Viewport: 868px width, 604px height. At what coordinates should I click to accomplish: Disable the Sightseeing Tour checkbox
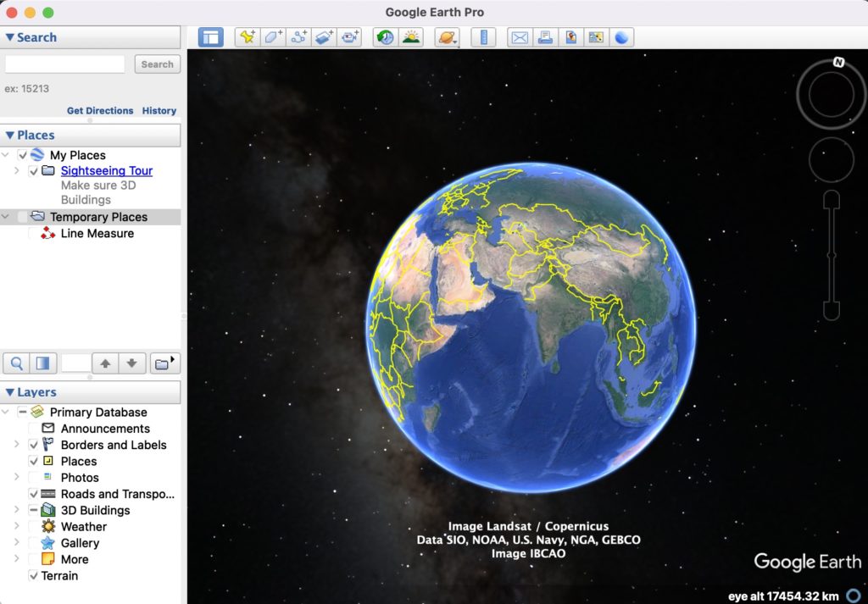click(x=34, y=170)
